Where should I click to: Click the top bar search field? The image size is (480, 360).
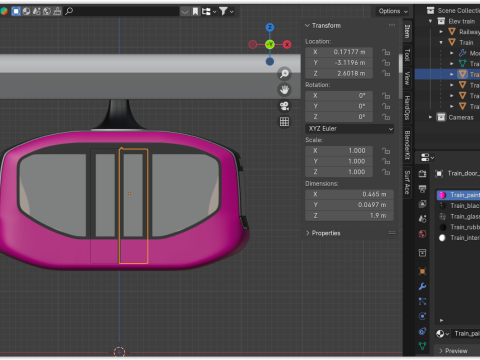point(122,11)
